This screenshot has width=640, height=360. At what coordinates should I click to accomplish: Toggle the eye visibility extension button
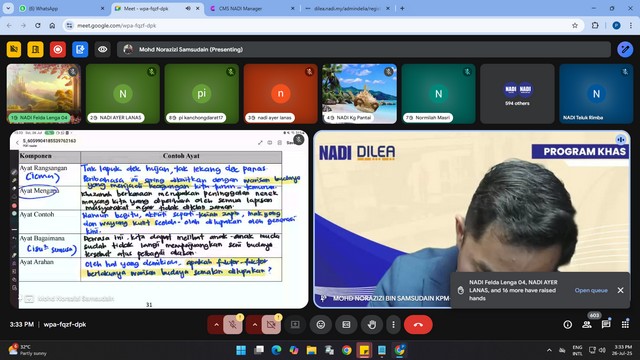[x=102, y=49]
